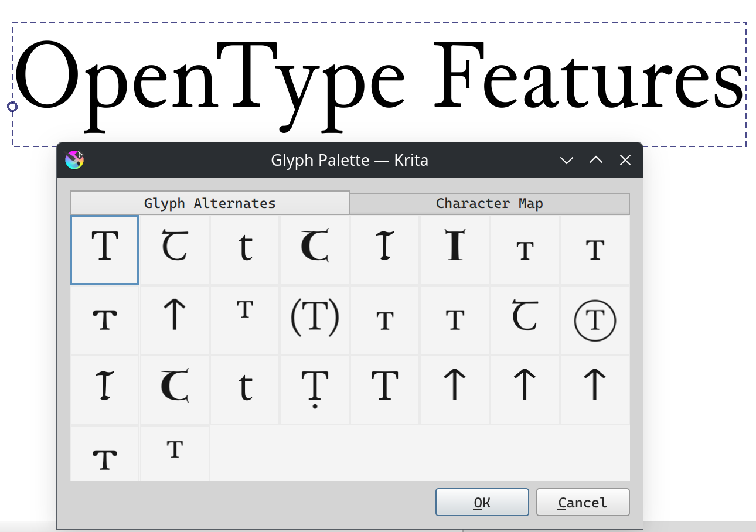Select the Glyph Alternates tab
Image resolution: width=756 pixels, height=532 pixels.
210,203
